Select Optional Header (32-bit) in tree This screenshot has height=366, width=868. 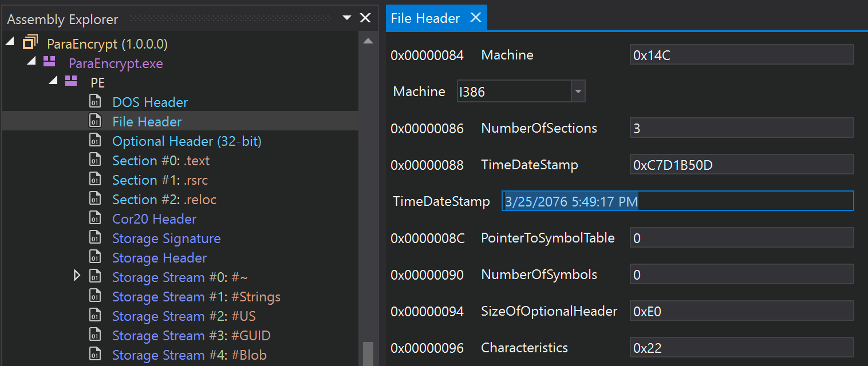coord(187,141)
